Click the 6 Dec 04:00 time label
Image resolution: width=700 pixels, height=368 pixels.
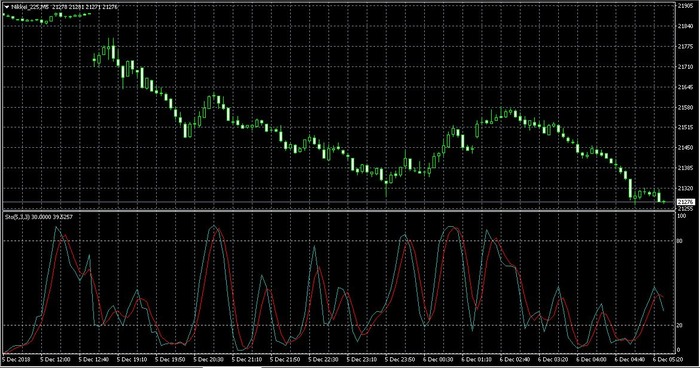[593, 359]
